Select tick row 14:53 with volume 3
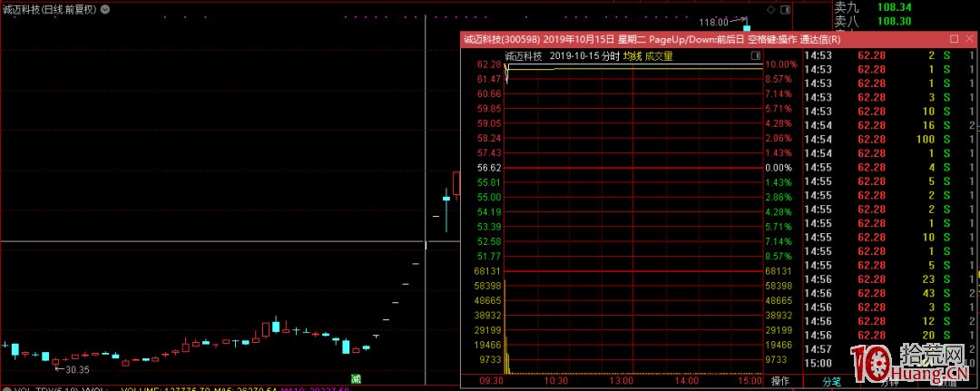The width and height of the screenshot is (980, 391). click(890, 97)
